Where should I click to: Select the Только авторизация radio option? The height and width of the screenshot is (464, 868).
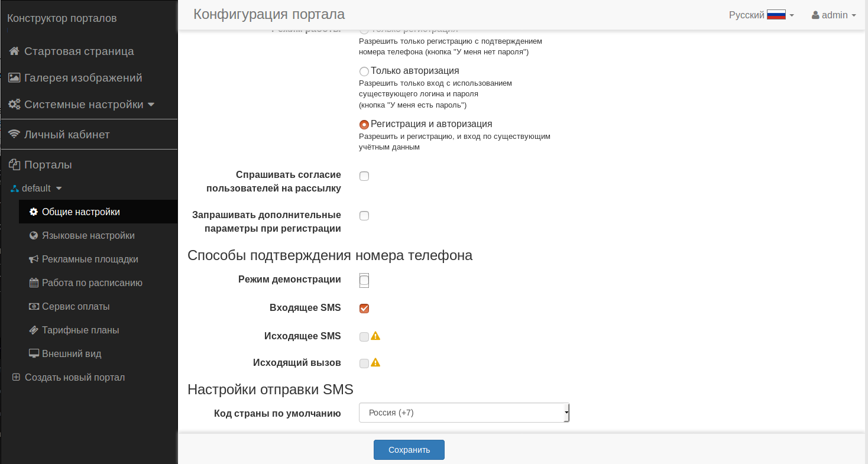click(x=364, y=72)
